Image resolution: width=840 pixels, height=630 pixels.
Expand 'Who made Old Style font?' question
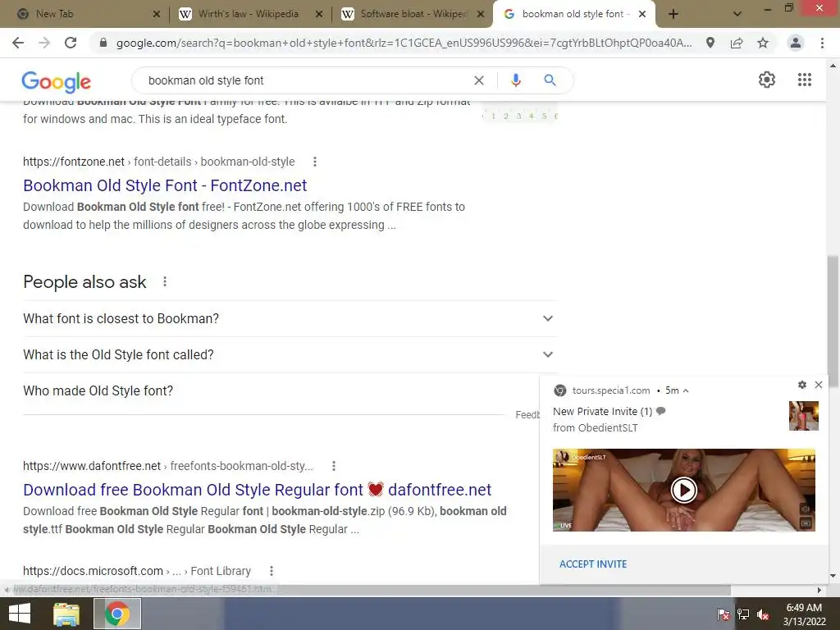tap(281, 391)
